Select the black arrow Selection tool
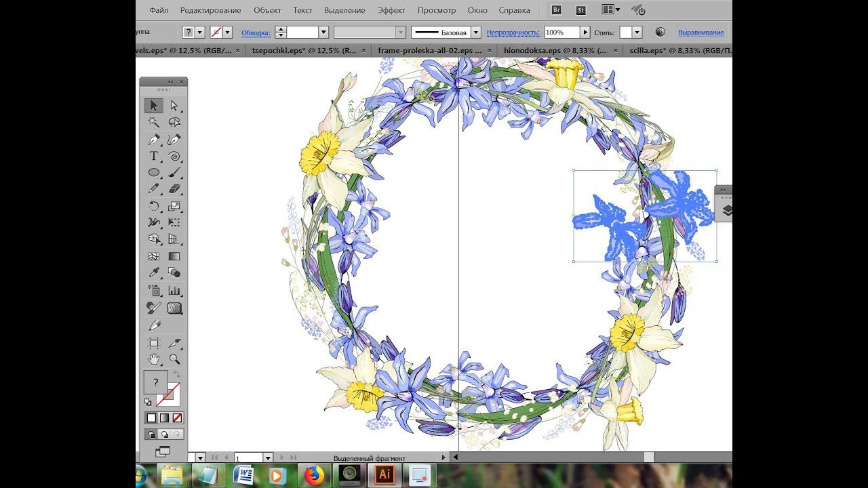868x488 pixels. (x=154, y=106)
